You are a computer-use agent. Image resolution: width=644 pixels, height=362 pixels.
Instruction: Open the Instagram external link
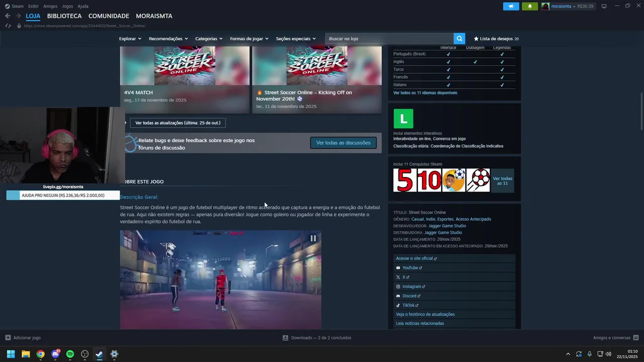point(454,287)
